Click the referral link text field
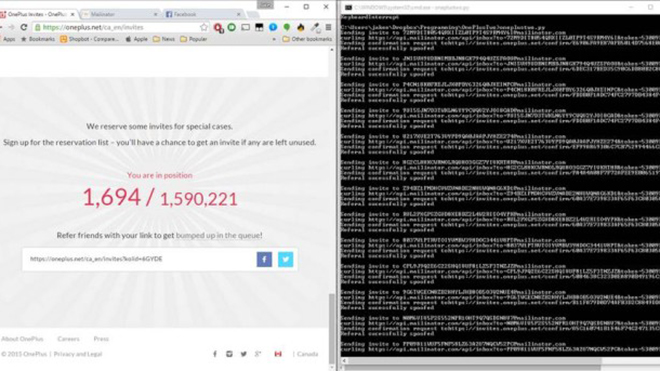This screenshot has height=371, width=660. (x=139, y=259)
